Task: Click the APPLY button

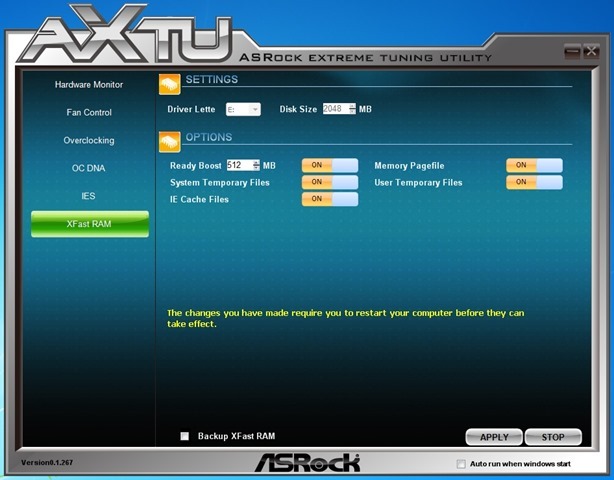Action: [x=494, y=437]
